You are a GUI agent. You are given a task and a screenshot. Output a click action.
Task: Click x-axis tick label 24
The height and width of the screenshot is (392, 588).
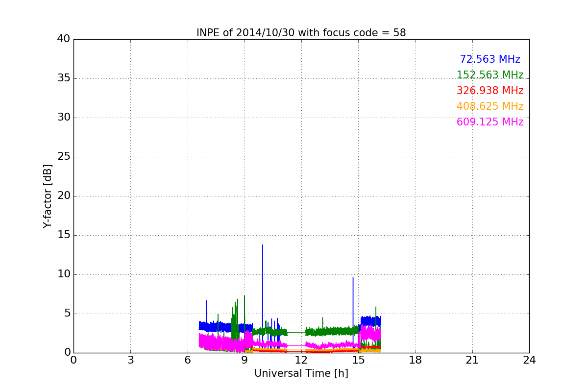[529, 360]
